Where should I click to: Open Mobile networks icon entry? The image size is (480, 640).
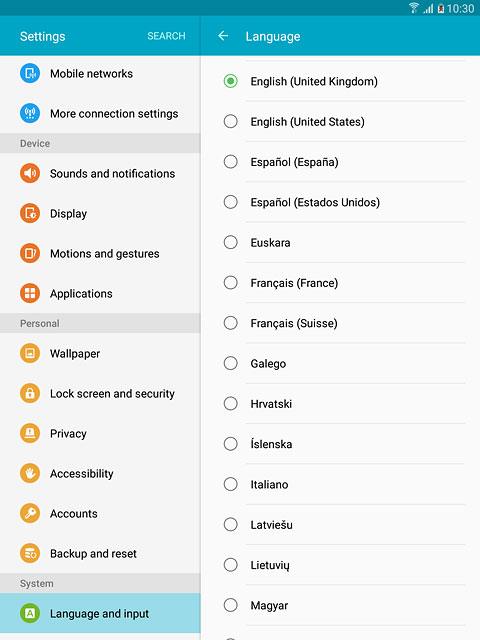(30, 73)
